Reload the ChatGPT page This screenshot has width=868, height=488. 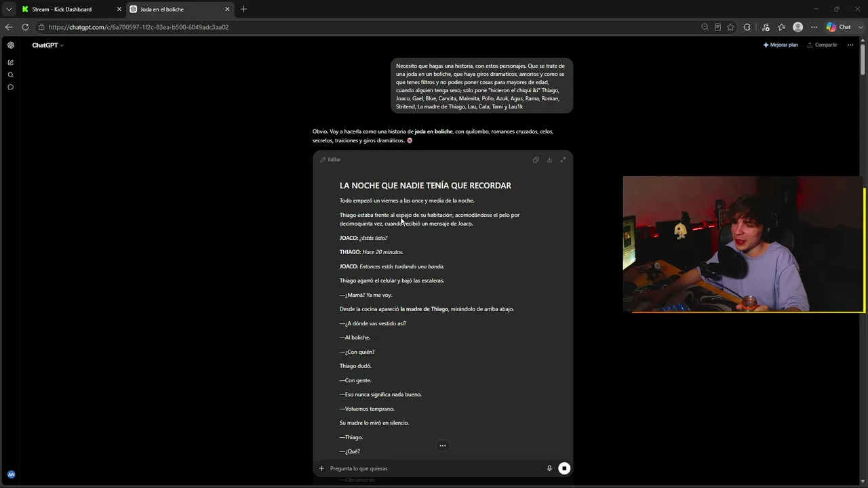[x=25, y=27]
